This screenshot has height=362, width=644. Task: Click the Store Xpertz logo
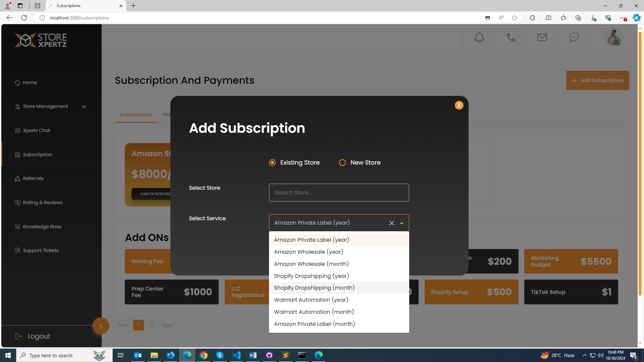pos(41,41)
